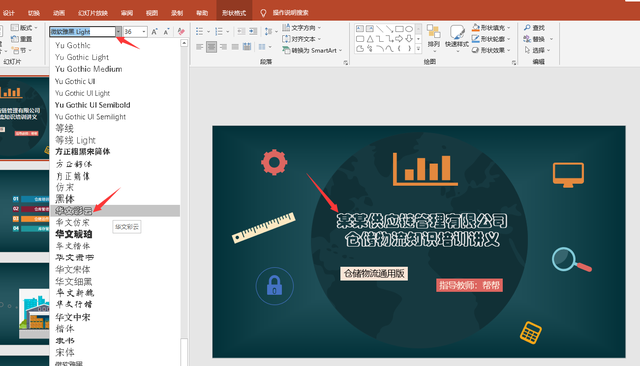The height and width of the screenshot is (366, 640).
Task: Open 快速样式 quick styles
Action: click(x=457, y=36)
